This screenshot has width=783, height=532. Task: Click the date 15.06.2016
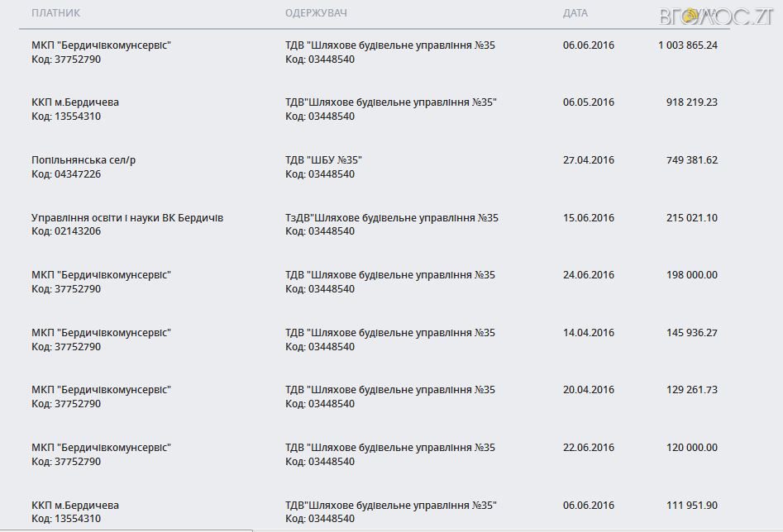(x=589, y=218)
